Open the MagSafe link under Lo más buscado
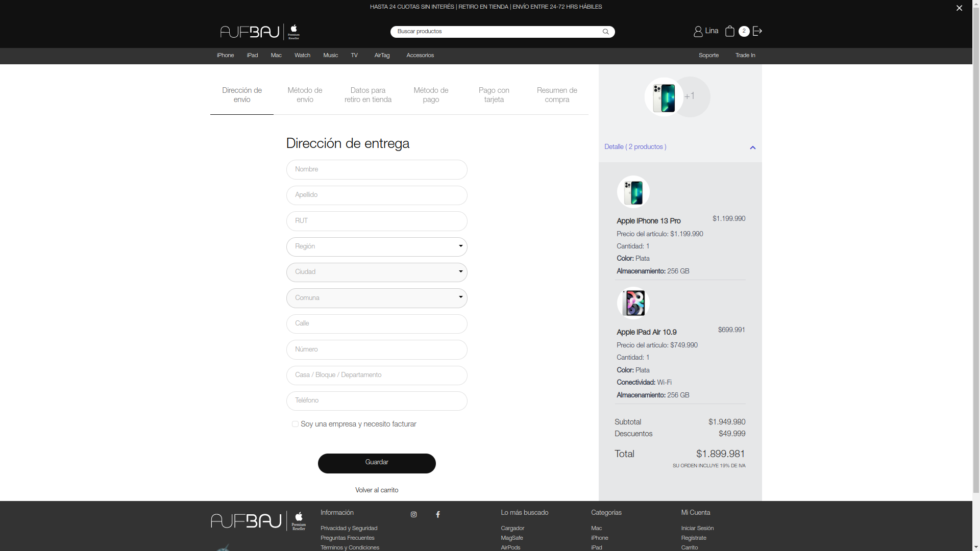 (x=511, y=538)
